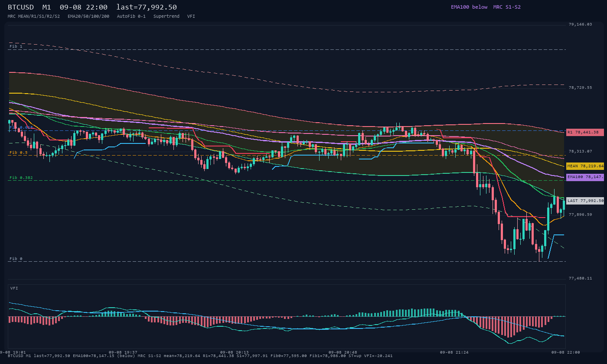607x364 pixels.
Task: Click the 77,896.59 price axis label
Action: click(580, 214)
